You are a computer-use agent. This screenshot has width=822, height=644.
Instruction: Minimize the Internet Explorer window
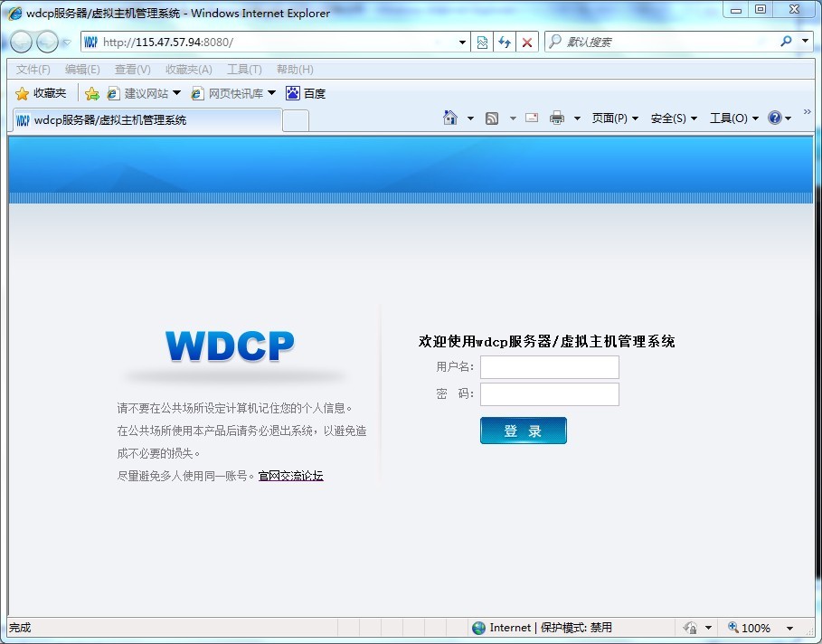pos(736,9)
